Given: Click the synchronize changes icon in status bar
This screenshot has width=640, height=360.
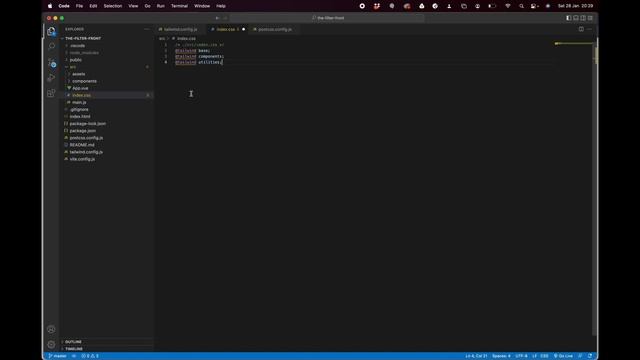Looking at the screenshot, I should pyautogui.click(x=74, y=356).
